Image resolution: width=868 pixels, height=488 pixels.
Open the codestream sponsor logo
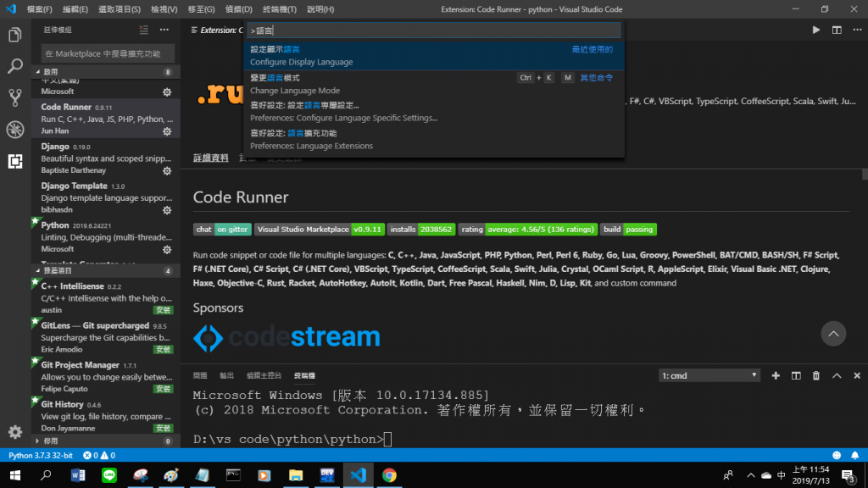tap(287, 337)
